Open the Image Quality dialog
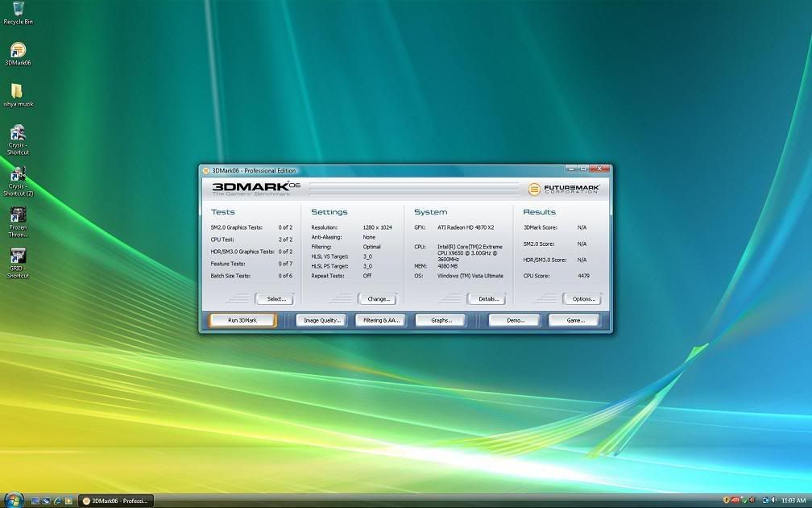 click(322, 319)
